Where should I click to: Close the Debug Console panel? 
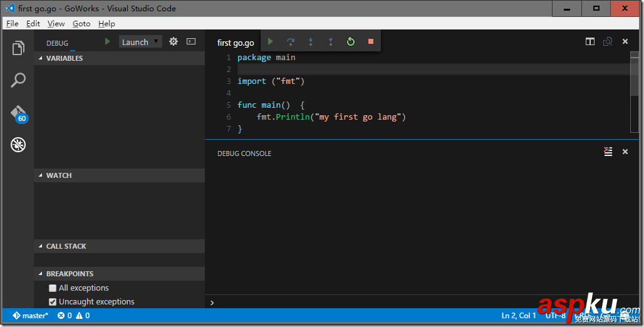pyautogui.click(x=625, y=152)
